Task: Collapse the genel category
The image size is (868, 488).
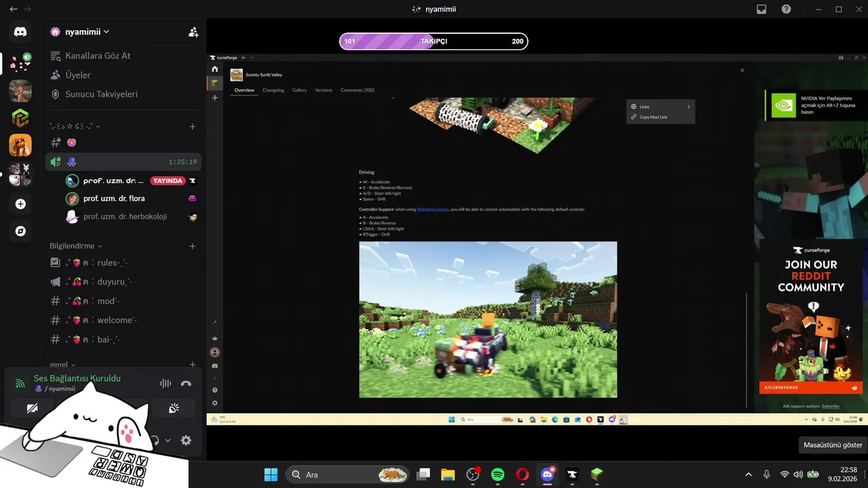Action: [63, 365]
